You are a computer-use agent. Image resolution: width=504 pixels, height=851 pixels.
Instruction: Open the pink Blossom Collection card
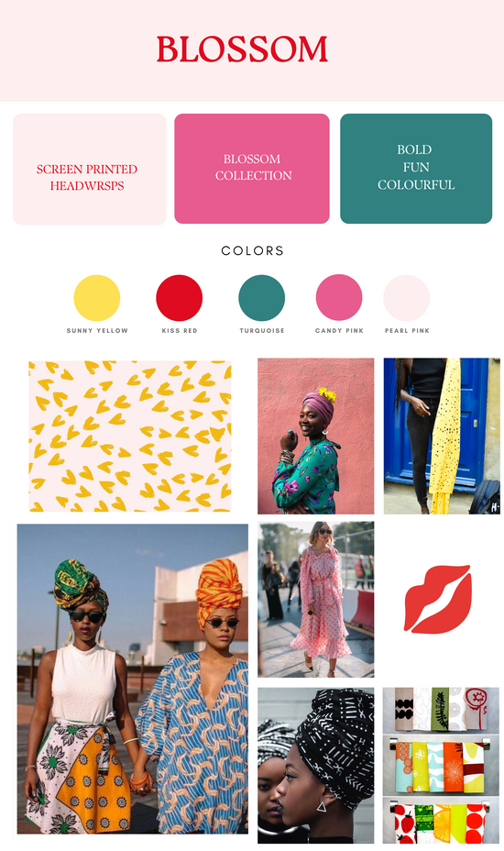point(252,168)
